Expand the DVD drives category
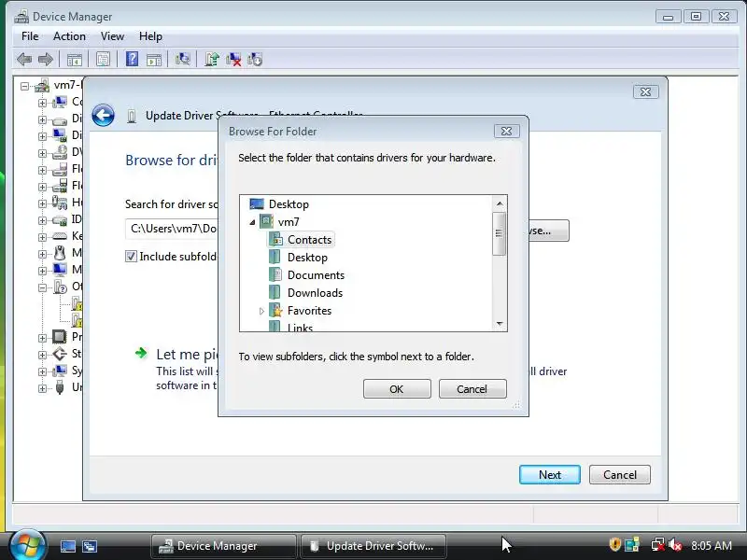This screenshot has width=747, height=560. coord(42,153)
